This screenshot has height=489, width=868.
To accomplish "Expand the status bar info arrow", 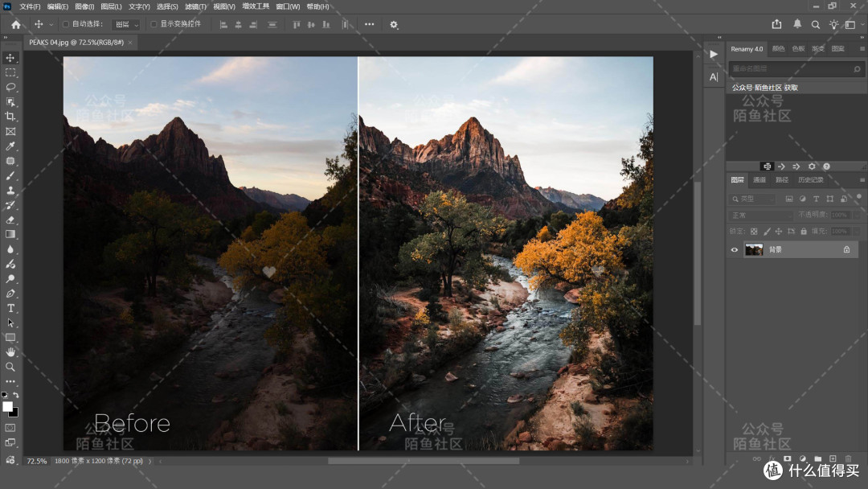I will point(150,462).
